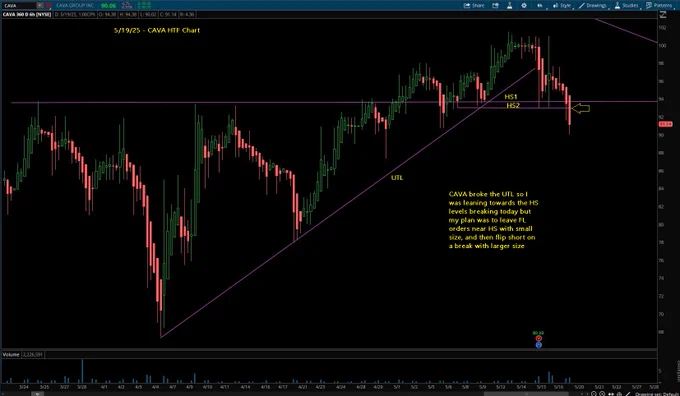
Task: Click the 90.06 last price value
Action: tap(108, 6)
